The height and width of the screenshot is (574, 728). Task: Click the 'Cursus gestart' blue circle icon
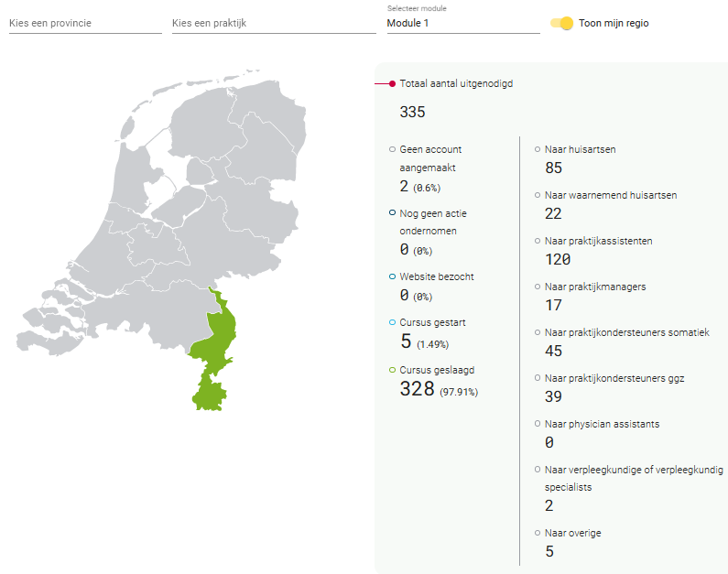point(392,322)
